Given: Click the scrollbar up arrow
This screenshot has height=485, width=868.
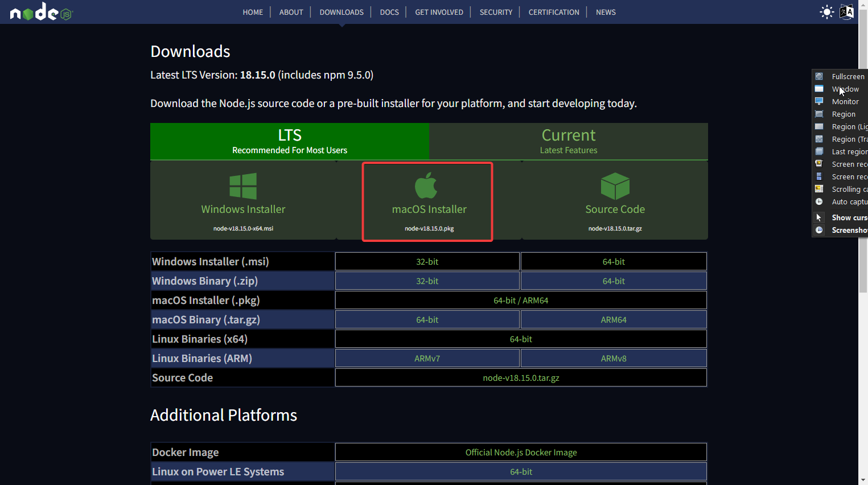Looking at the screenshot, I should click(x=863, y=4).
